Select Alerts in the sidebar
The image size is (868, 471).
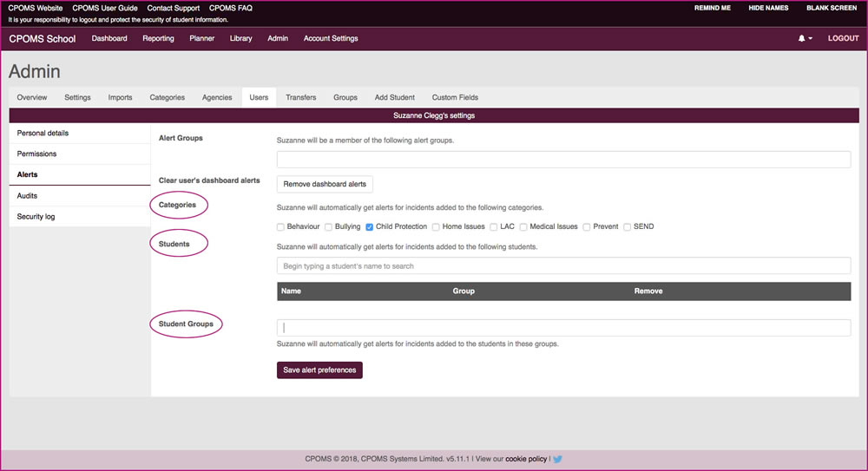click(x=80, y=175)
